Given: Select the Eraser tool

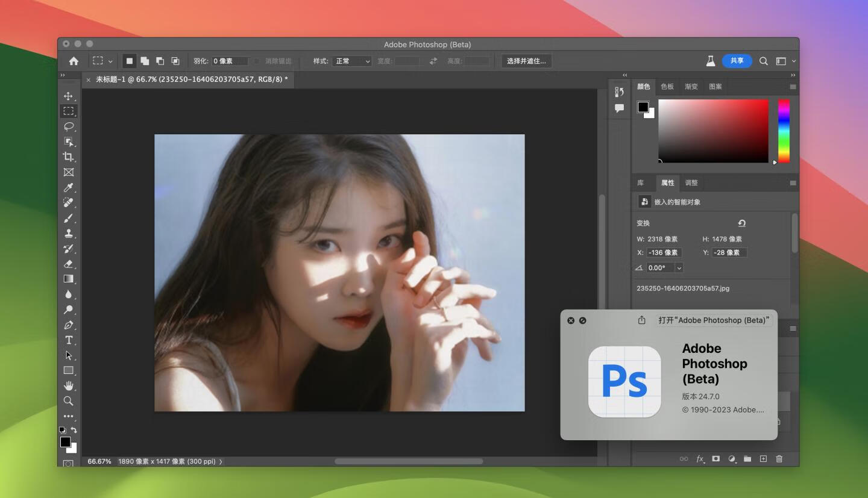Looking at the screenshot, I should pyautogui.click(x=68, y=264).
